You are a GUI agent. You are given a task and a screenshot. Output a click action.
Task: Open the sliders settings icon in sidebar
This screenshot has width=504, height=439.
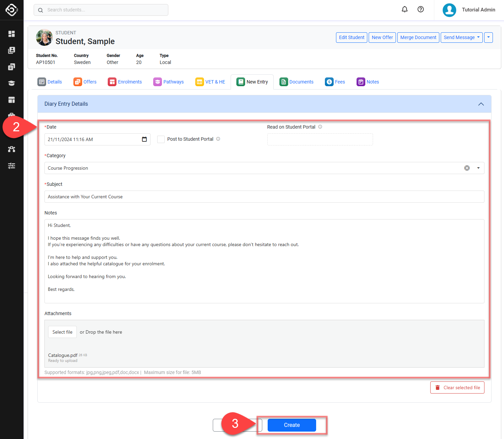pyautogui.click(x=11, y=166)
